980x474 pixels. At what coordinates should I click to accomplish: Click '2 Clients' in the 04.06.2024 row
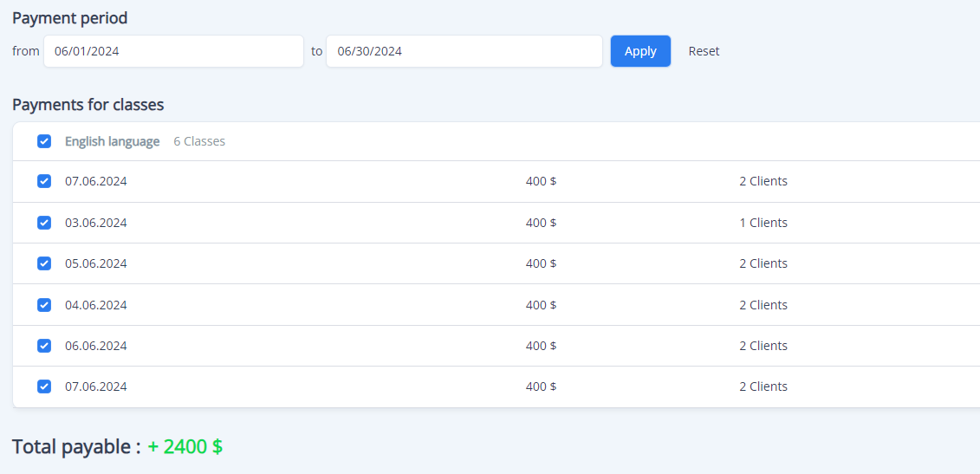pyautogui.click(x=763, y=304)
